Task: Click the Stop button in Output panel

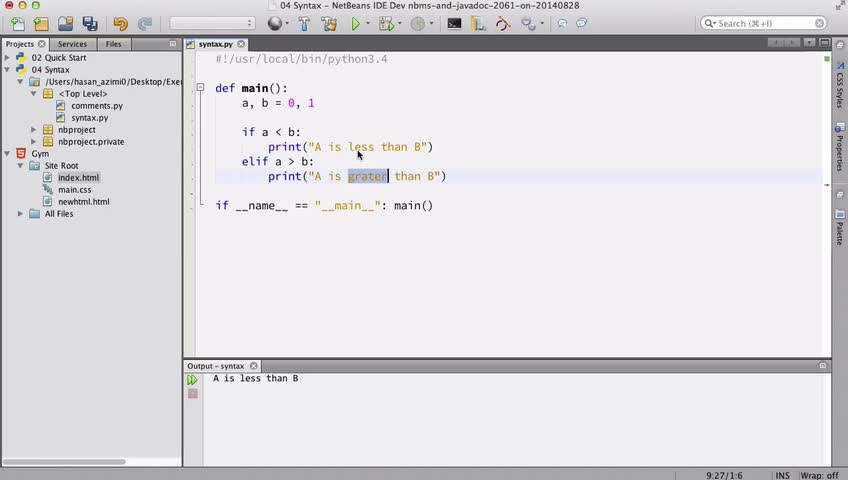Action: coord(193,394)
